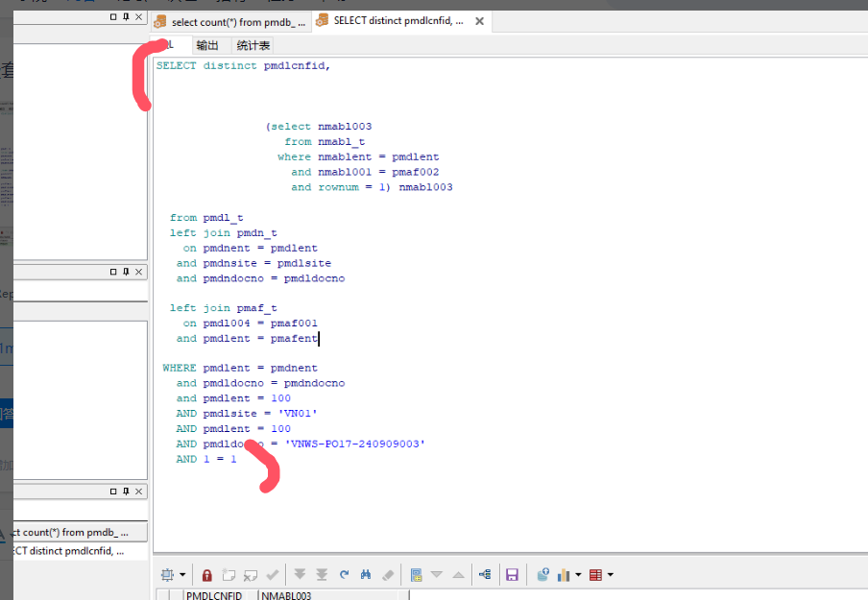
Task: Click the red results grid table icon
Action: [x=595, y=575]
